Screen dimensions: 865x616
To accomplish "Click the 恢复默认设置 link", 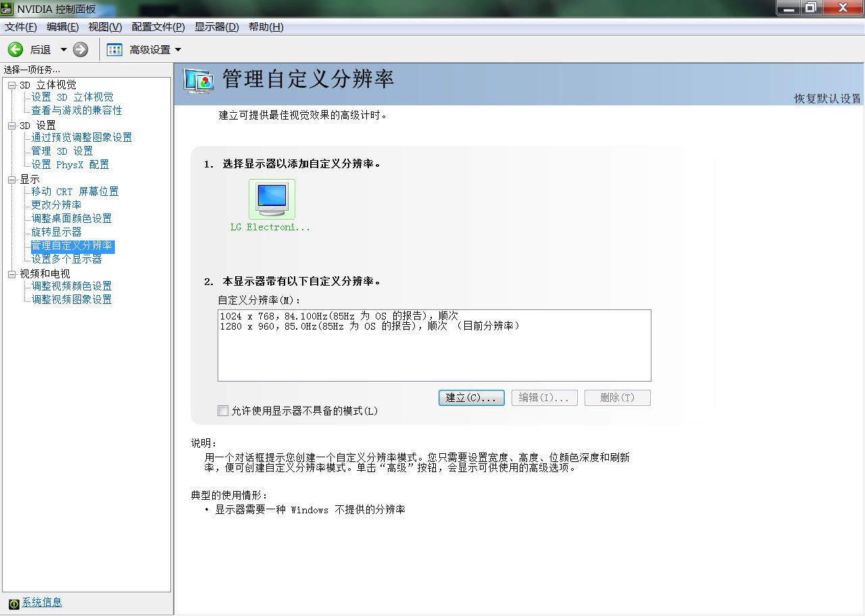I will [x=827, y=99].
